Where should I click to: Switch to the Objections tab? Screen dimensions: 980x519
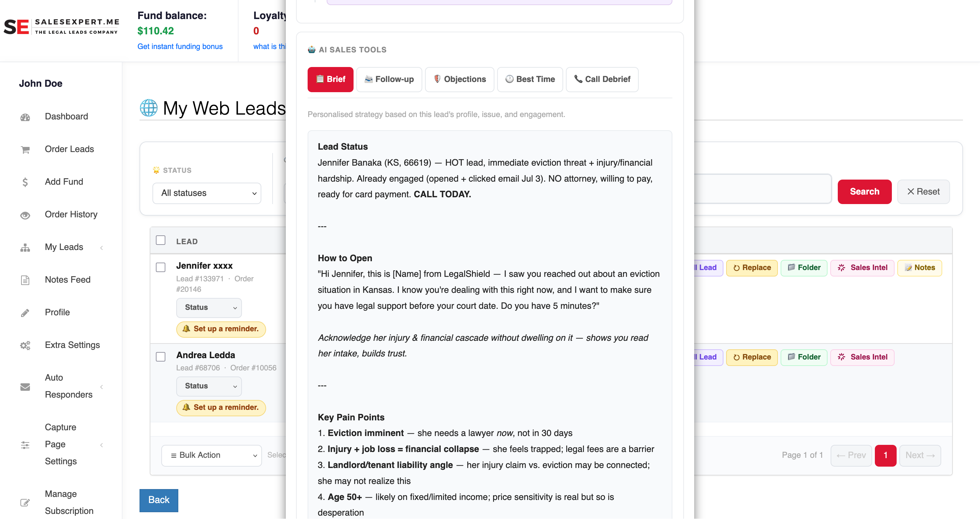(x=459, y=80)
